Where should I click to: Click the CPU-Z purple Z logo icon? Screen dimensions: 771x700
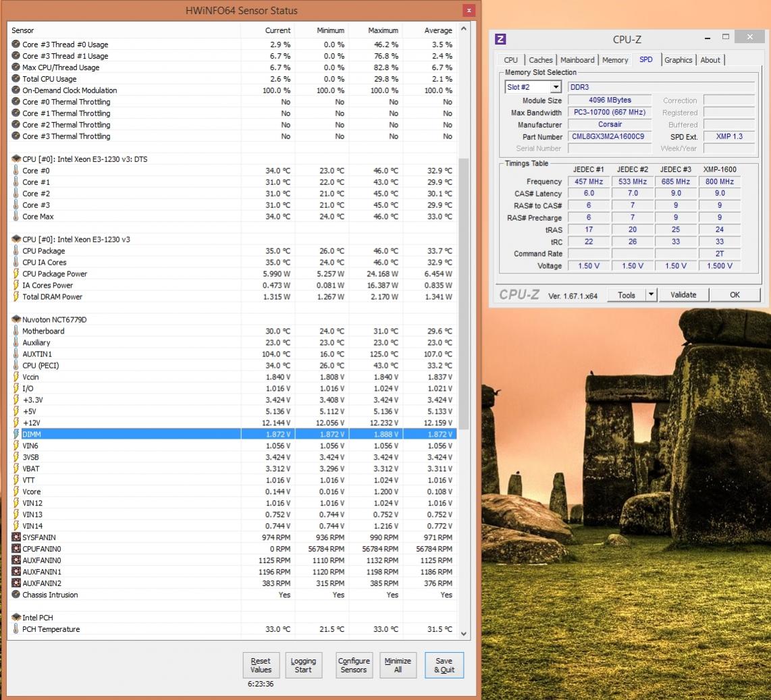(x=500, y=39)
